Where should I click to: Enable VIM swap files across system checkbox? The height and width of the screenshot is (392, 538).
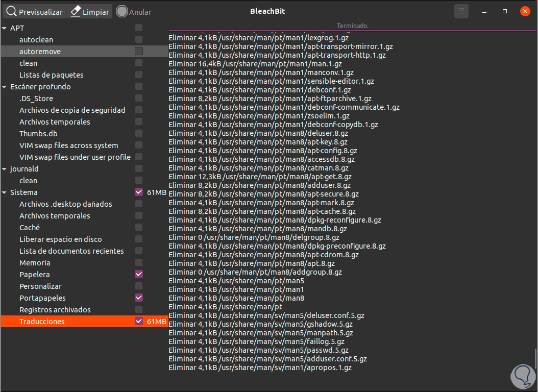pyautogui.click(x=139, y=145)
